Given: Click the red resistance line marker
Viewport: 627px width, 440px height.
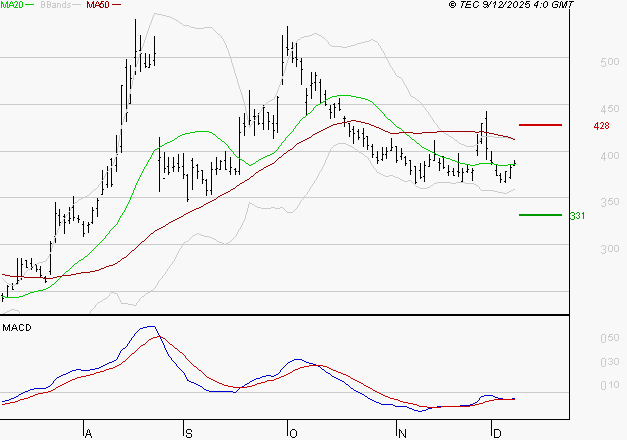Looking at the screenshot, I should click(540, 125).
